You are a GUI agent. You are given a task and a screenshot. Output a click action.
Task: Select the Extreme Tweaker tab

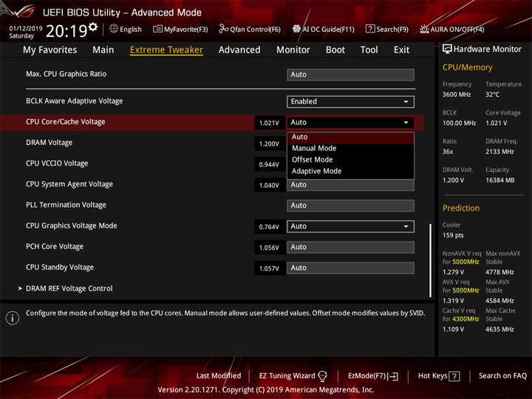coord(166,50)
